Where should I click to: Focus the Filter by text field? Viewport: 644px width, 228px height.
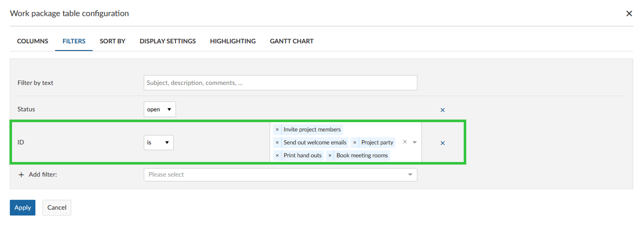tap(280, 83)
